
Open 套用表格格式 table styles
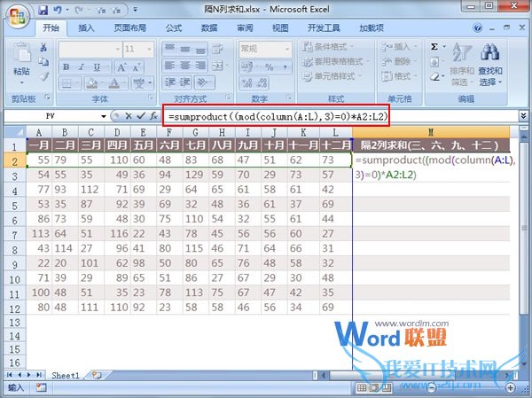pos(335,61)
